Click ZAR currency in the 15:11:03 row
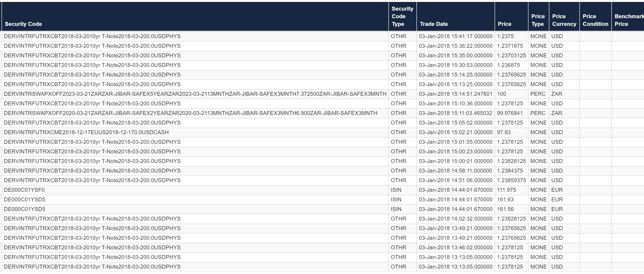The image size is (644, 274). pos(556,113)
